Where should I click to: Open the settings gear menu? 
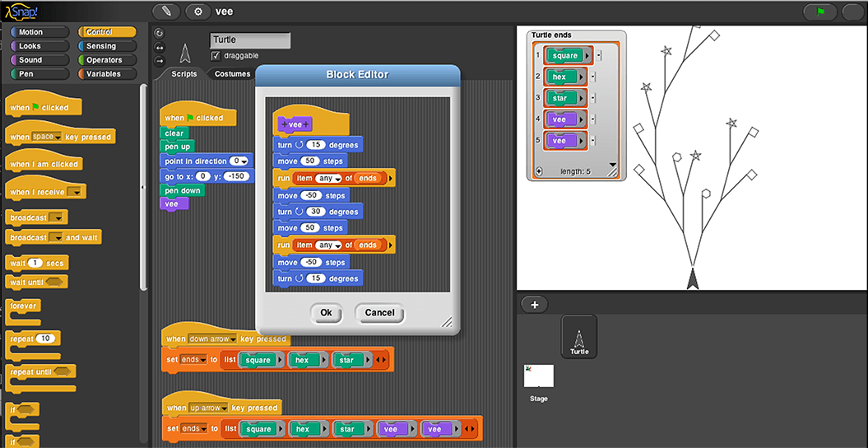pos(198,12)
